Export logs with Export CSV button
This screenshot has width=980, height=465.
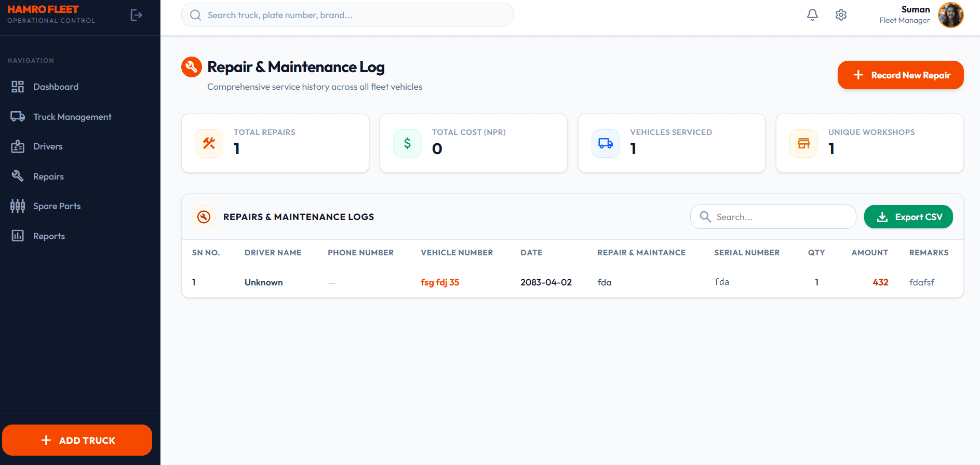coord(908,217)
